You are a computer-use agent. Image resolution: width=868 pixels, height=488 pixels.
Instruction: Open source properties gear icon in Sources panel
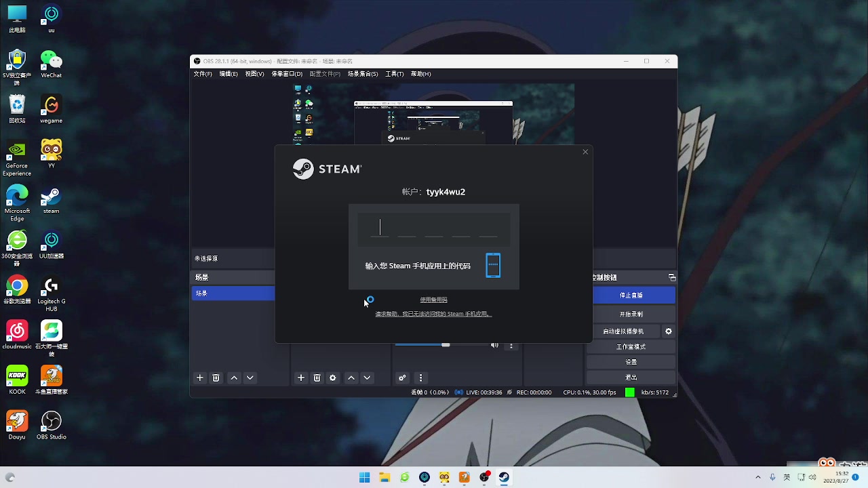coord(333,378)
